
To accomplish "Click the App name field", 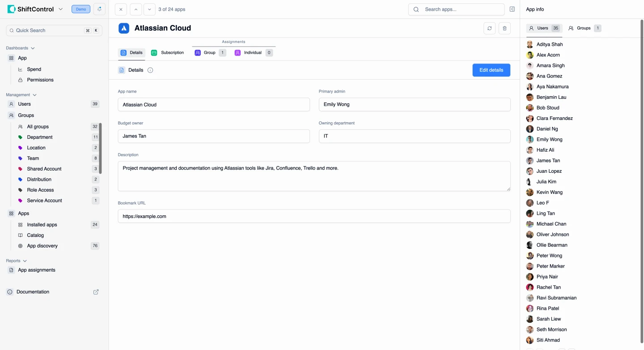I will [x=214, y=105].
